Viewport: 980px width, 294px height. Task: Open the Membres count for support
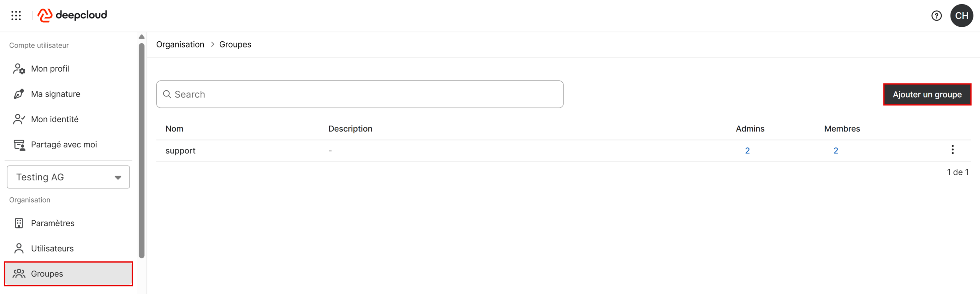[x=836, y=151]
